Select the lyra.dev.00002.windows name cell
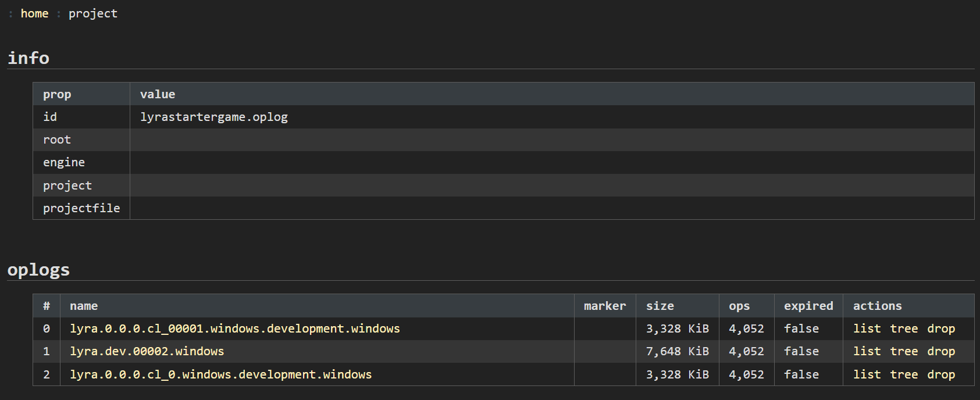This screenshot has height=400, width=980. coord(147,351)
